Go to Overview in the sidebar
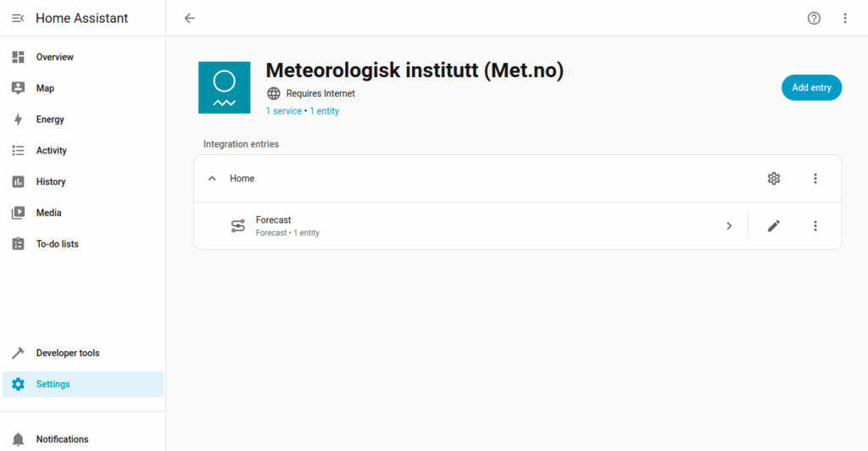Screen dimensions: 868x451 54,57
